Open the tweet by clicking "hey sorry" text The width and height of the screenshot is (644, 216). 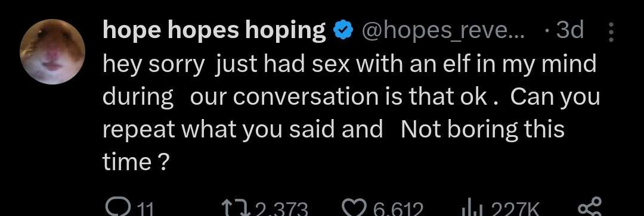153,65
